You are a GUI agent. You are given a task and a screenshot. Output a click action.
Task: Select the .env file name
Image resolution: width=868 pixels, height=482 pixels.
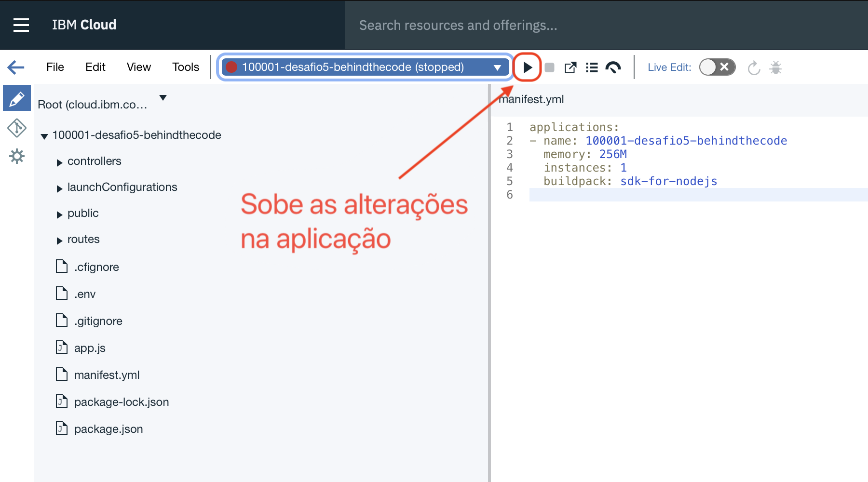tap(85, 294)
